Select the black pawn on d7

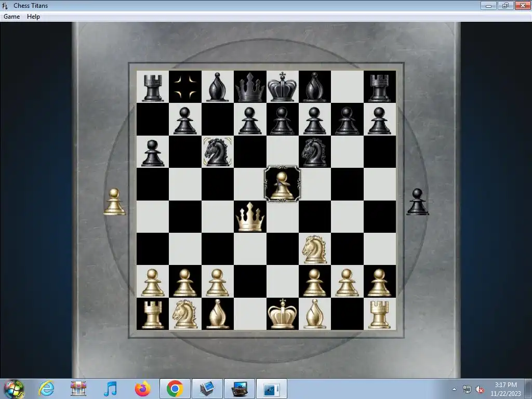click(250, 121)
